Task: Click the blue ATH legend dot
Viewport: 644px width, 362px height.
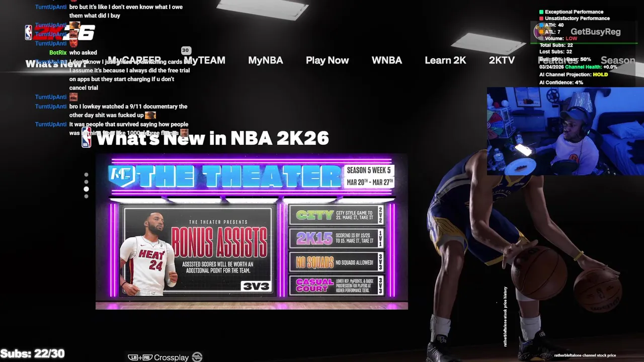Action: pos(541,25)
